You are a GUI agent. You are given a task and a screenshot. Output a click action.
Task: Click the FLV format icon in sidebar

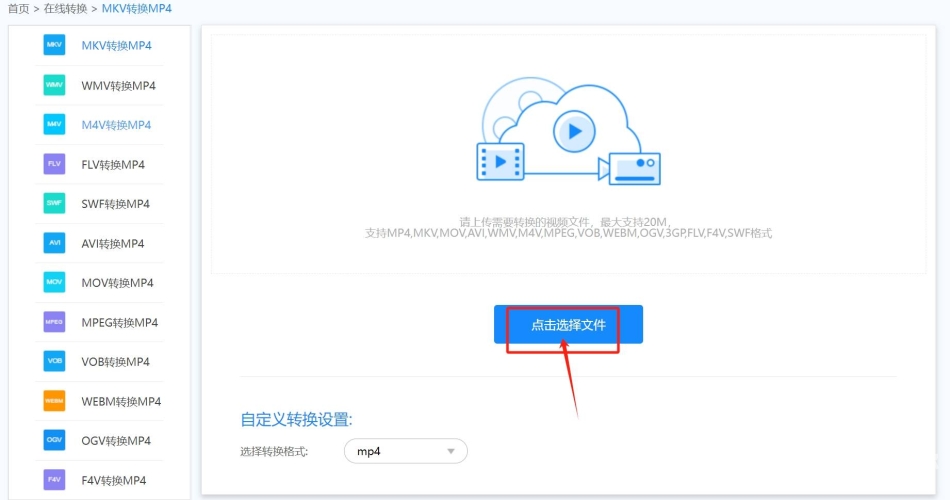click(54, 164)
